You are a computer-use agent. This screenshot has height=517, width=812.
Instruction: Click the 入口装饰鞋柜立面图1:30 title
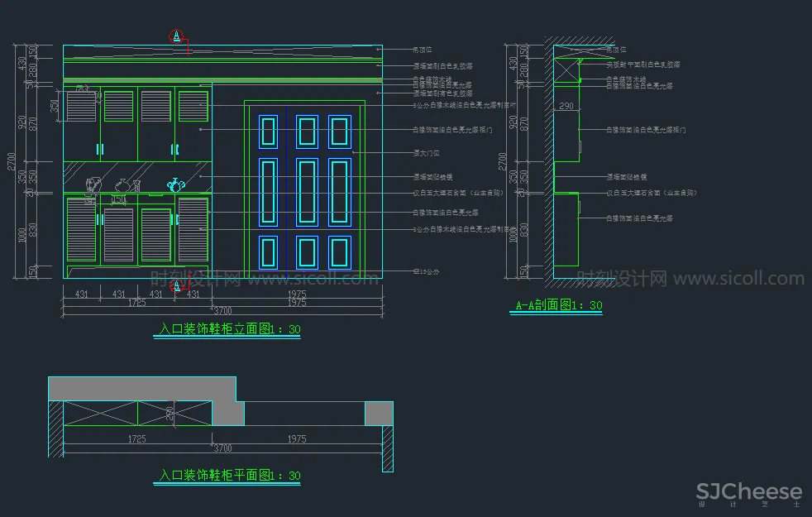pyautogui.click(x=229, y=330)
